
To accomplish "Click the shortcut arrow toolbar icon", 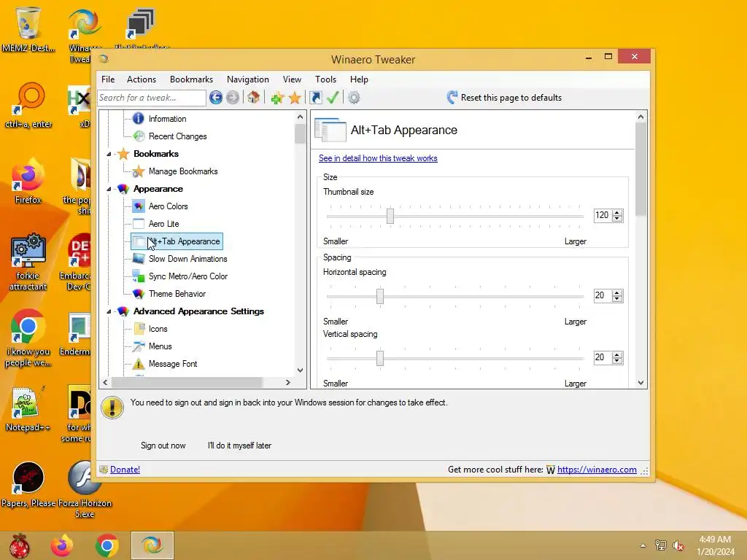I will tap(315, 98).
